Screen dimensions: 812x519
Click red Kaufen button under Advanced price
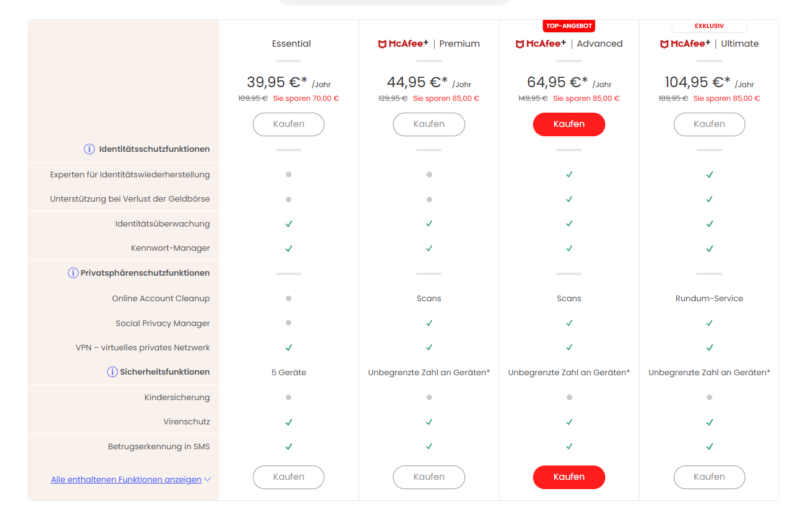[x=569, y=124]
